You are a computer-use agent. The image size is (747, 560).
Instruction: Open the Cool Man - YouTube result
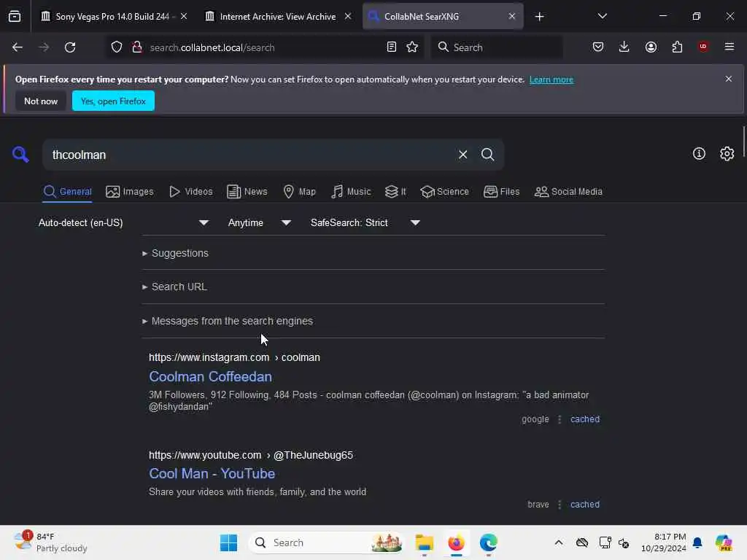(212, 474)
